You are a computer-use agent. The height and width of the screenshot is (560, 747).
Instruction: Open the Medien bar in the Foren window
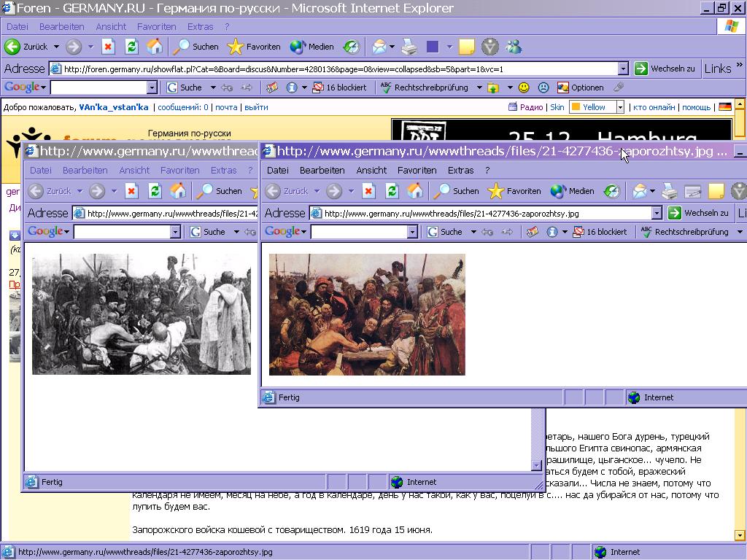click(x=312, y=47)
